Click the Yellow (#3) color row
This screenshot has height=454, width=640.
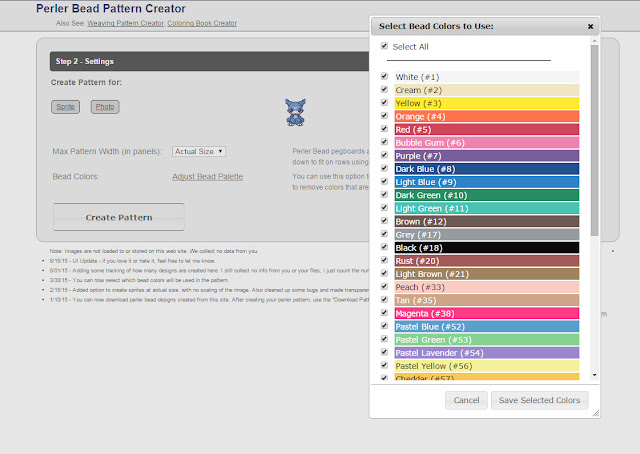486,103
